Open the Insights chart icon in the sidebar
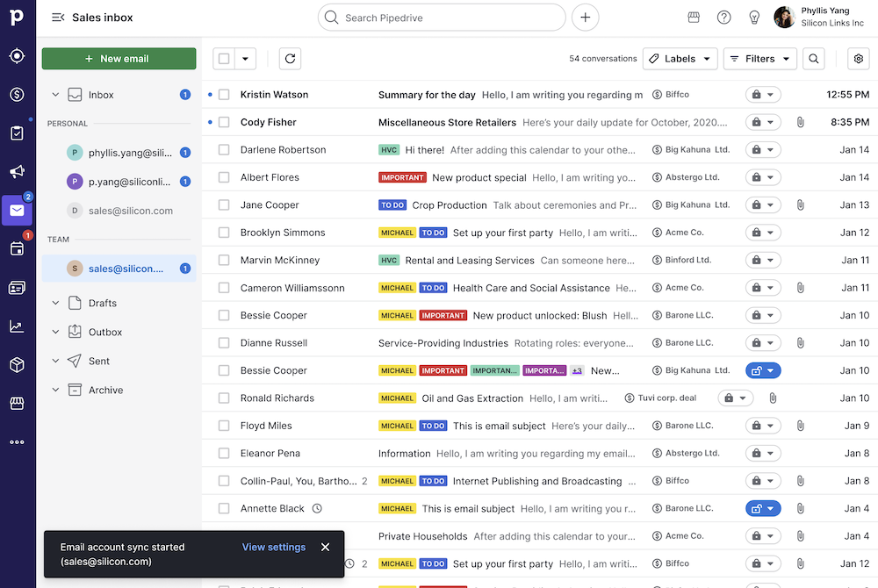This screenshot has height=588, width=878. click(x=18, y=326)
